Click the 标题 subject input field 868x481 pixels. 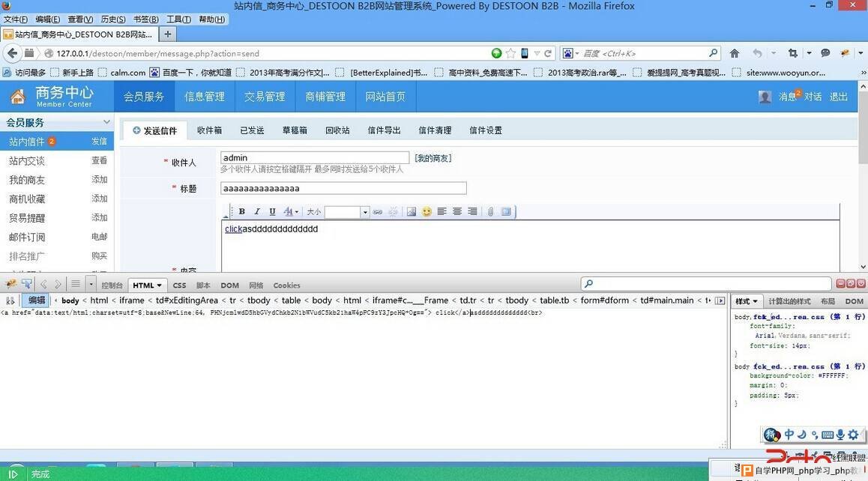343,188
